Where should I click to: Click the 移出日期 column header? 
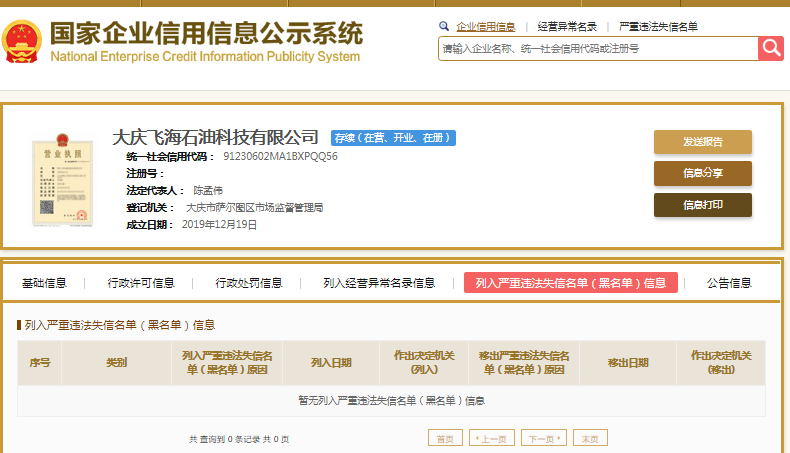(628, 363)
